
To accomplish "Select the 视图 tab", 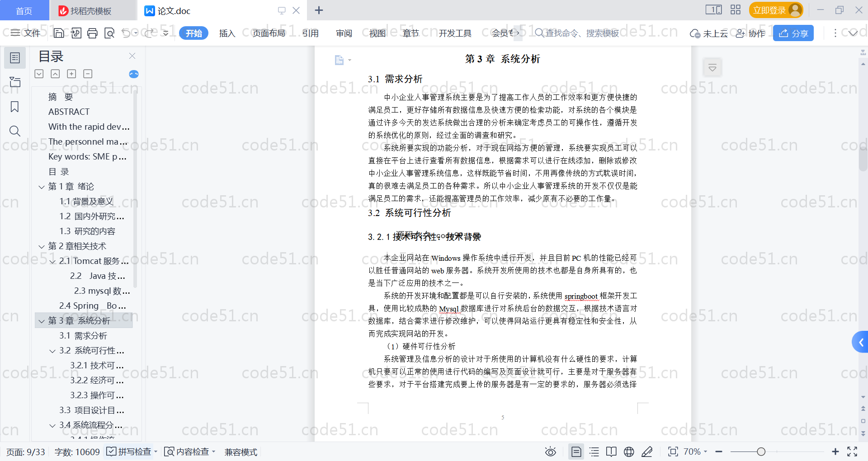I will tap(377, 33).
